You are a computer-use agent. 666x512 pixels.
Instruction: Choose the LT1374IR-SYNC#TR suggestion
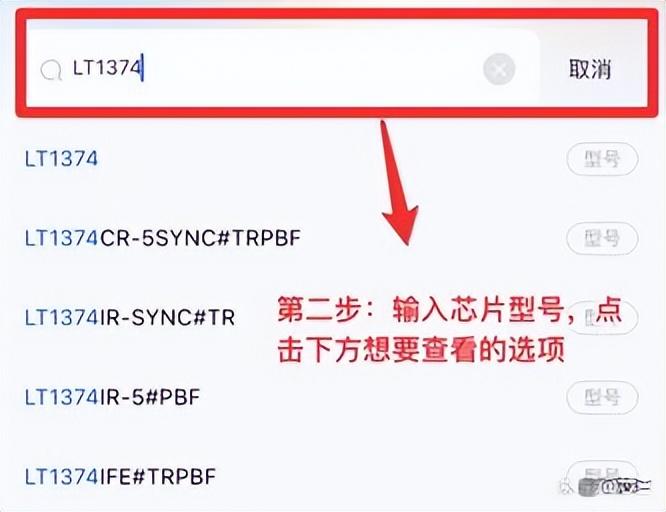(130, 317)
